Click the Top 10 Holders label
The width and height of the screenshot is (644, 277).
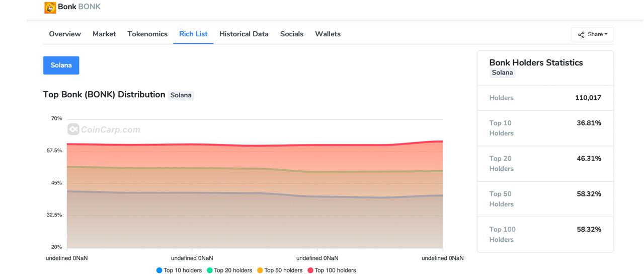[x=501, y=128]
